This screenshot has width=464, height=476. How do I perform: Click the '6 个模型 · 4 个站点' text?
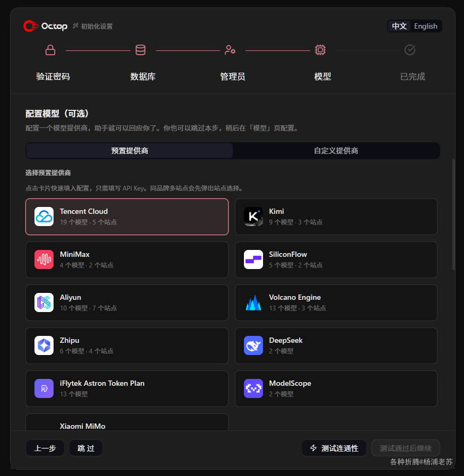click(86, 351)
